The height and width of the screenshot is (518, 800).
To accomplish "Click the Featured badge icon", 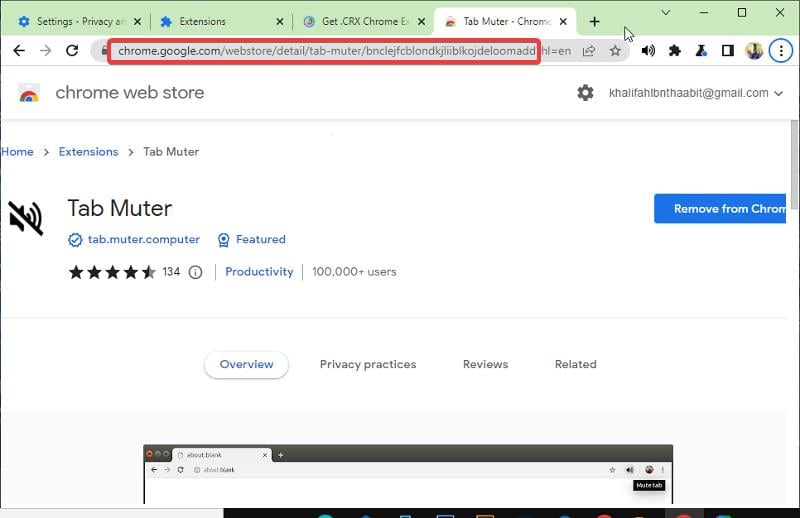I will pyautogui.click(x=223, y=239).
